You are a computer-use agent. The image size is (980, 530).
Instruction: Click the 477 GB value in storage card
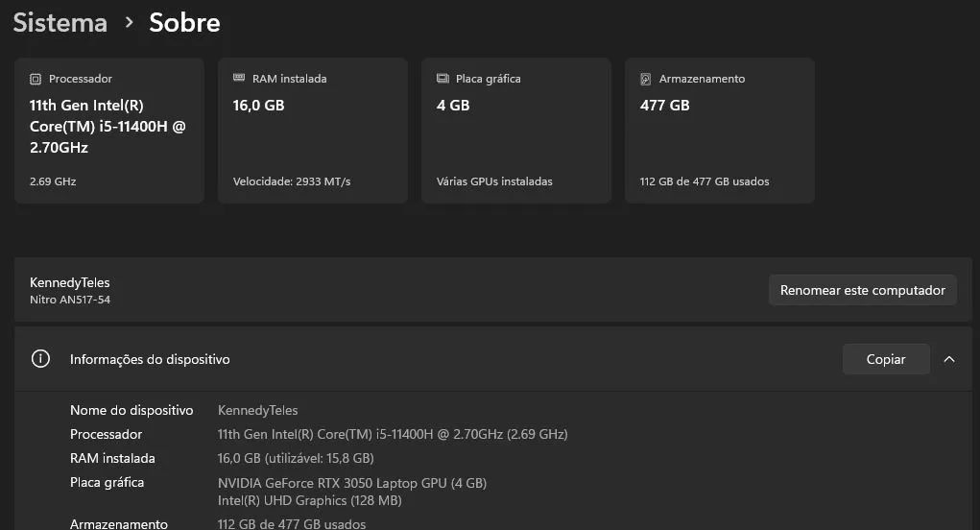[x=665, y=106]
